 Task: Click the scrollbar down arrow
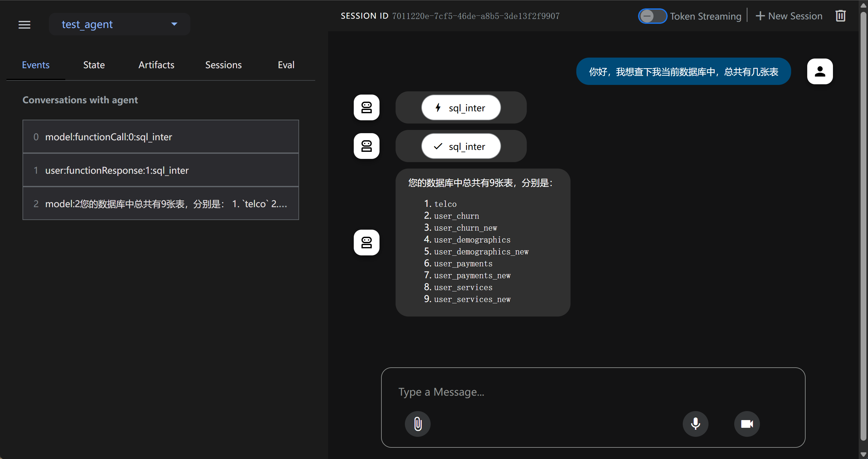pos(863,454)
